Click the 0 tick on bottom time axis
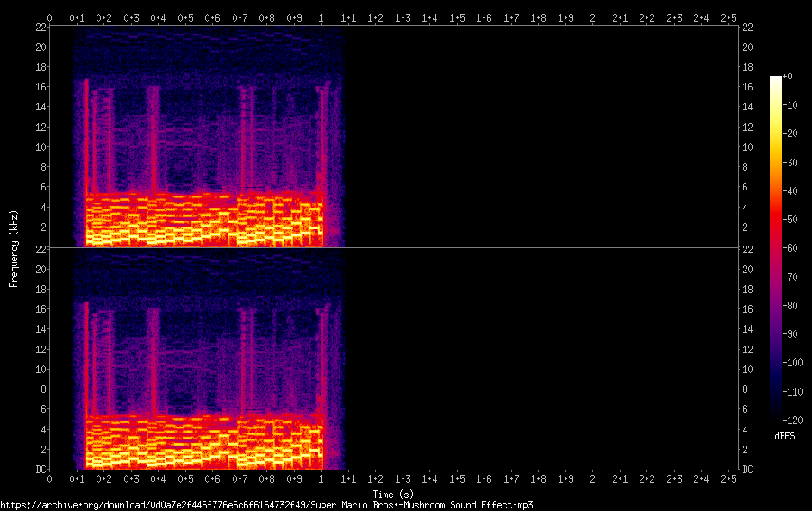 pyautogui.click(x=50, y=477)
